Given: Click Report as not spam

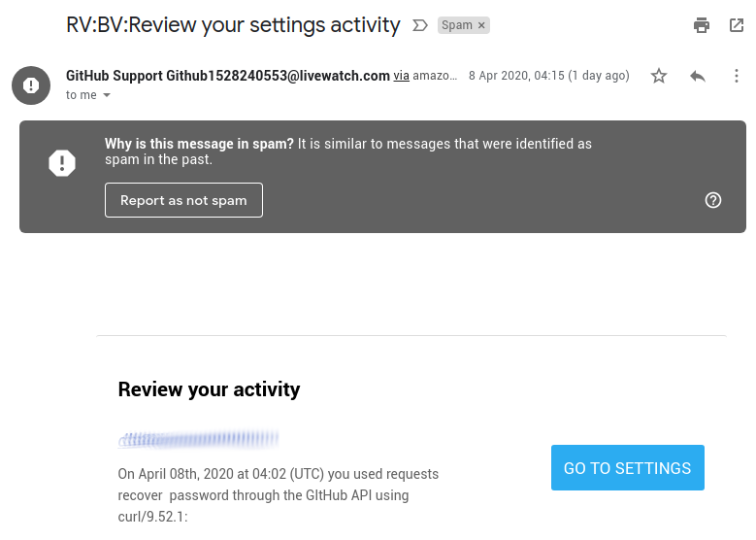Looking at the screenshot, I should [x=183, y=200].
